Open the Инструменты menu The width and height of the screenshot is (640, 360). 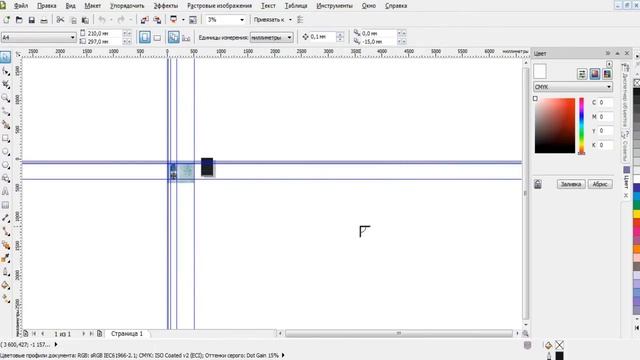334,6
